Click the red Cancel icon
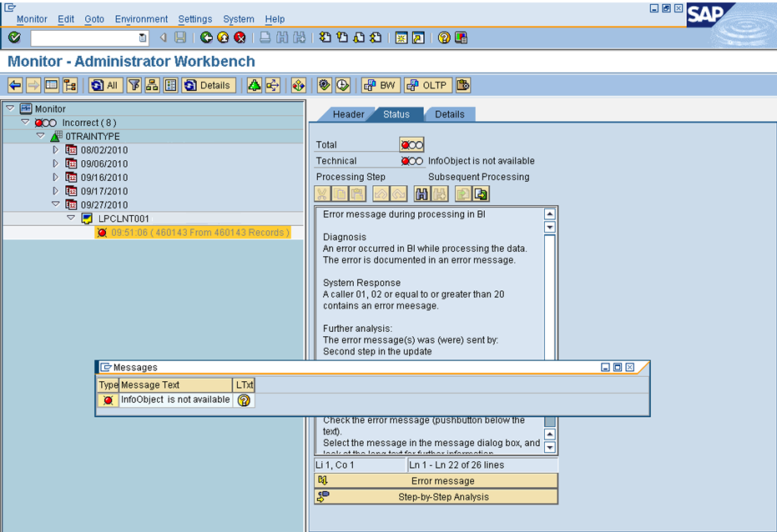 click(240, 38)
